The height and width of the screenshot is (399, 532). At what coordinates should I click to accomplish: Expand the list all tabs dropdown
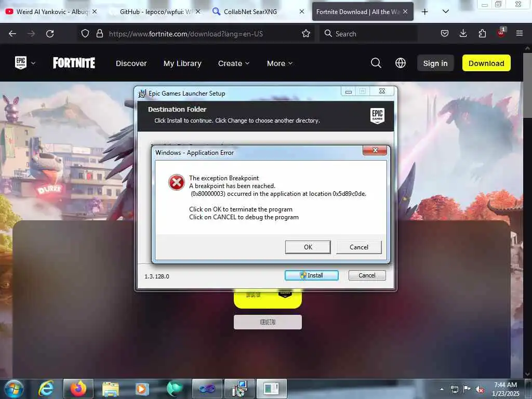tap(445, 11)
